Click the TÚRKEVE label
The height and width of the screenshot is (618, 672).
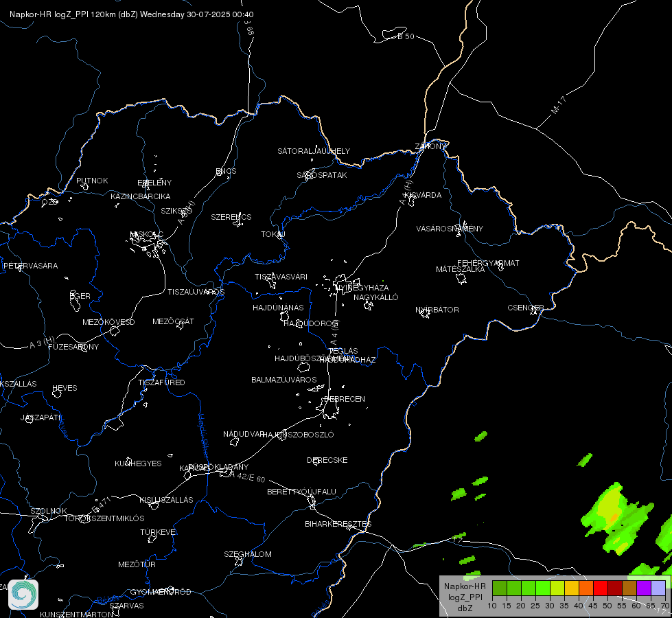(x=158, y=531)
